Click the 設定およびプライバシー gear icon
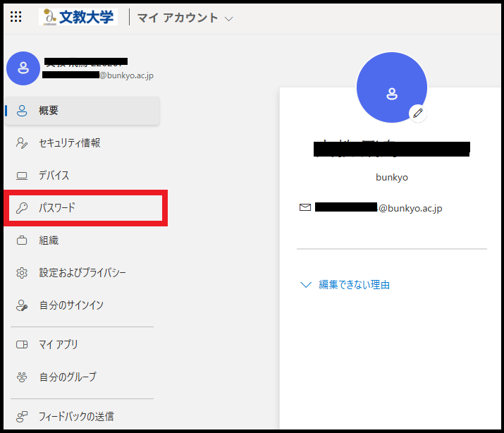Screen dimensions: 504x433 click(x=22, y=273)
